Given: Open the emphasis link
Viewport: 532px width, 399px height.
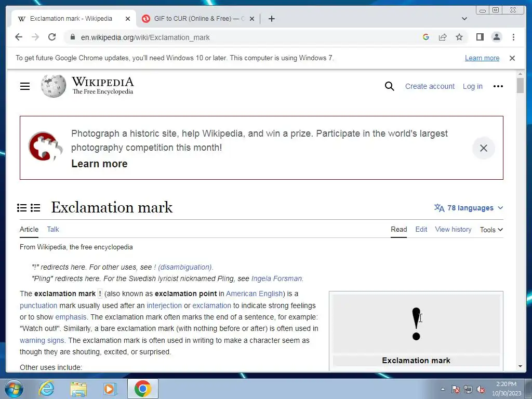Looking at the screenshot, I should (71, 317).
